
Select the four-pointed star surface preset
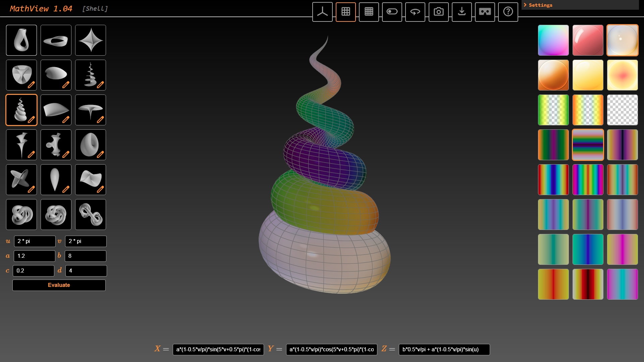tap(91, 40)
